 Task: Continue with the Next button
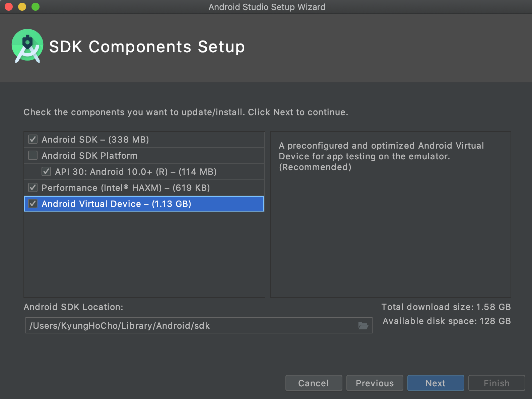pyautogui.click(x=436, y=383)
